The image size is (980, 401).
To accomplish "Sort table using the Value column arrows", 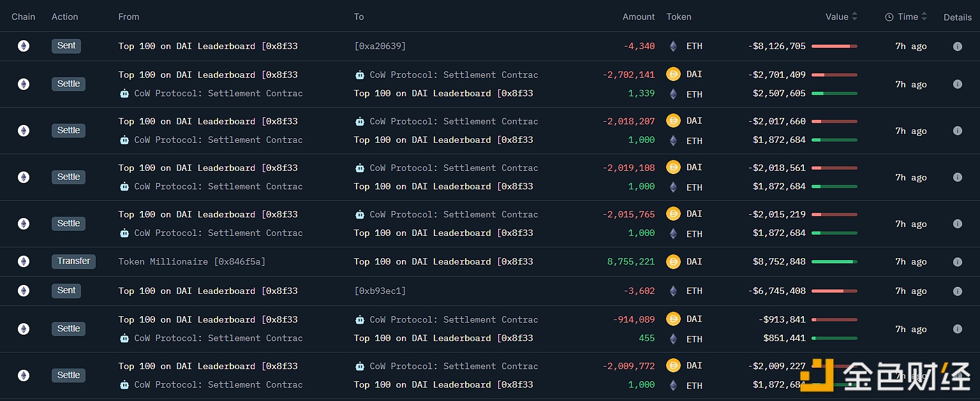I will [855, 17].
